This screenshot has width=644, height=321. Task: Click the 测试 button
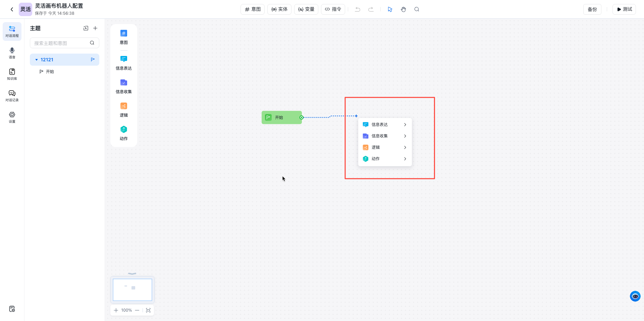click(x=624, y=9)
